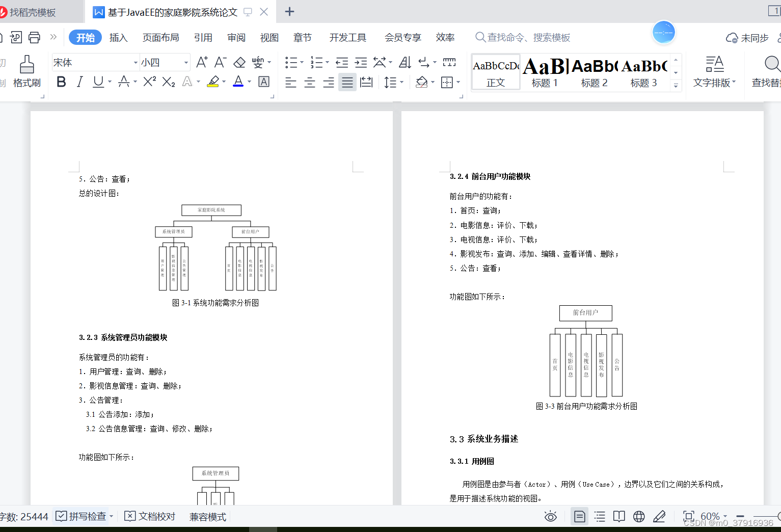Select the ink pen tool in status bar
Image resolution: width=781 pixels, height=532 pixels.
pyautogui.click(x=659, y=516)
